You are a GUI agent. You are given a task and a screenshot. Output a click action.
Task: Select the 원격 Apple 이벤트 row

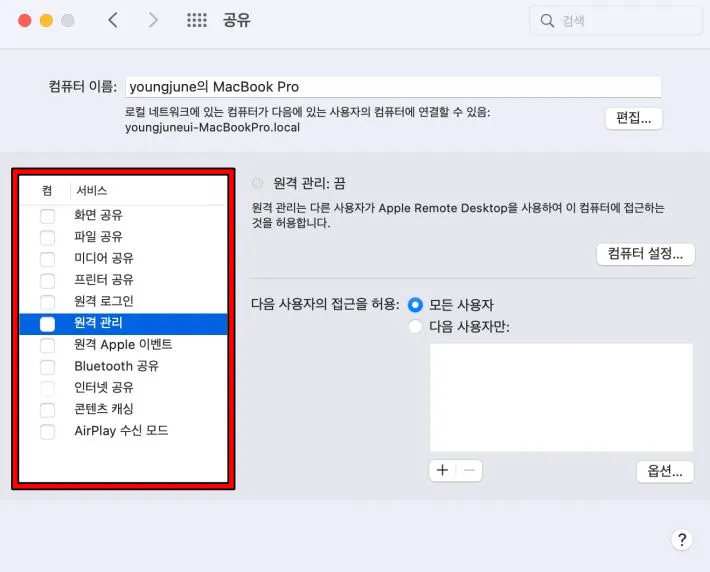(123, 345)
